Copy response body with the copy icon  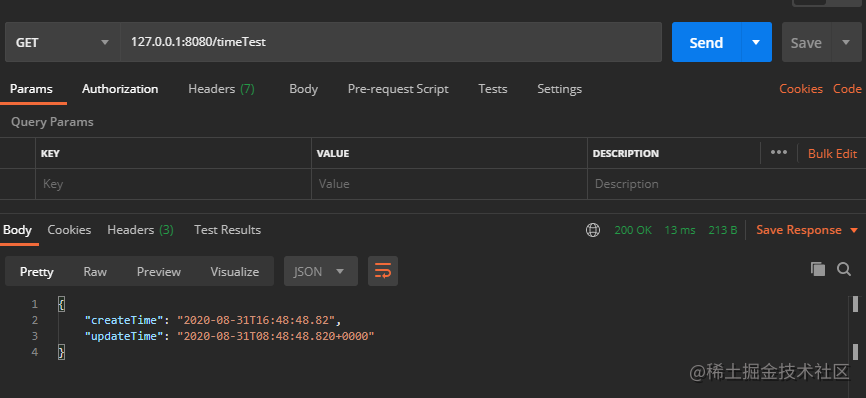click(x=818, y=269)
